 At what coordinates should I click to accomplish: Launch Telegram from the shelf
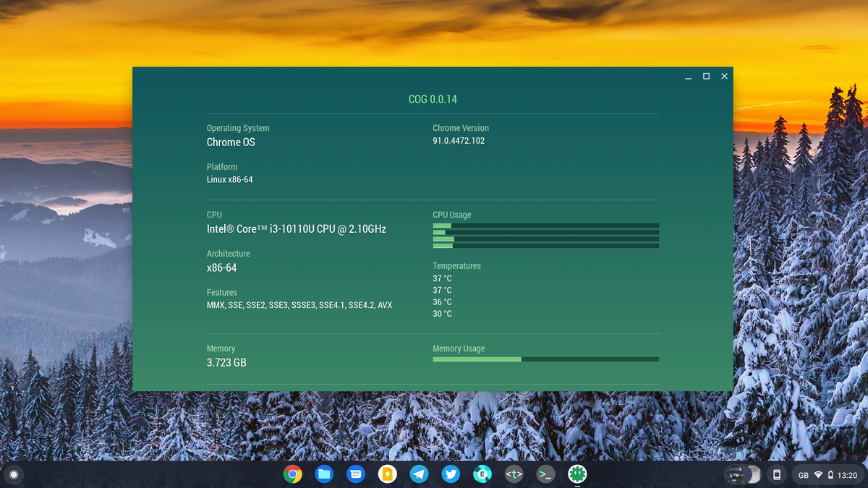pos(419,474)
